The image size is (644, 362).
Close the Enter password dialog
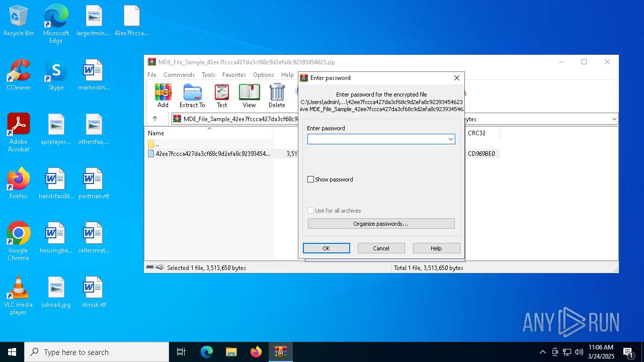click(456, 78)
